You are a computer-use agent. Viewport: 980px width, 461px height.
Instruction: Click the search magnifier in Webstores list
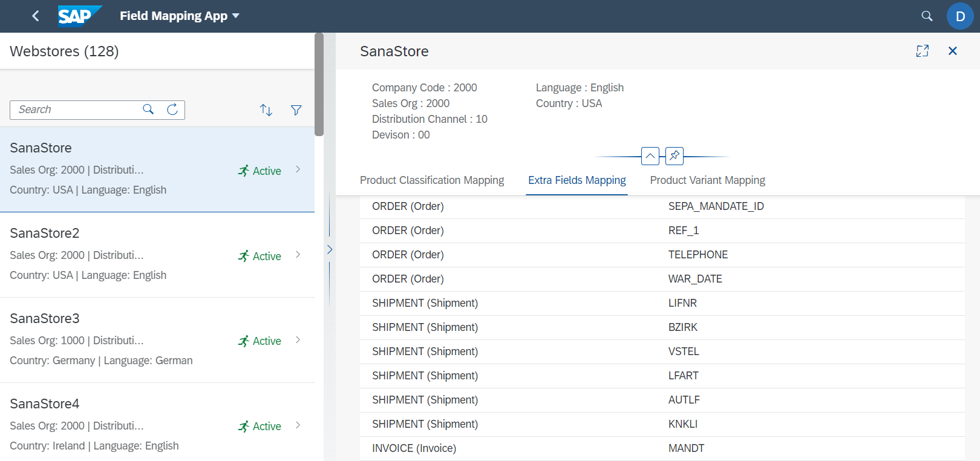click(148, 110)
